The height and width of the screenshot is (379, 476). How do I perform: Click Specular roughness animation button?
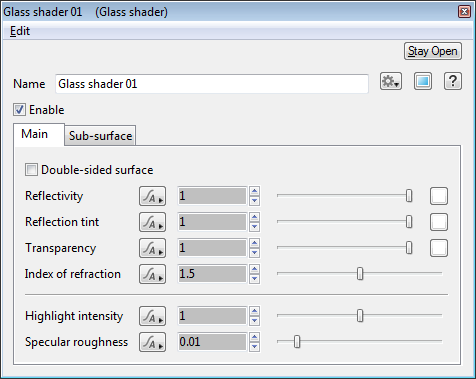click(x=152, y=342)
